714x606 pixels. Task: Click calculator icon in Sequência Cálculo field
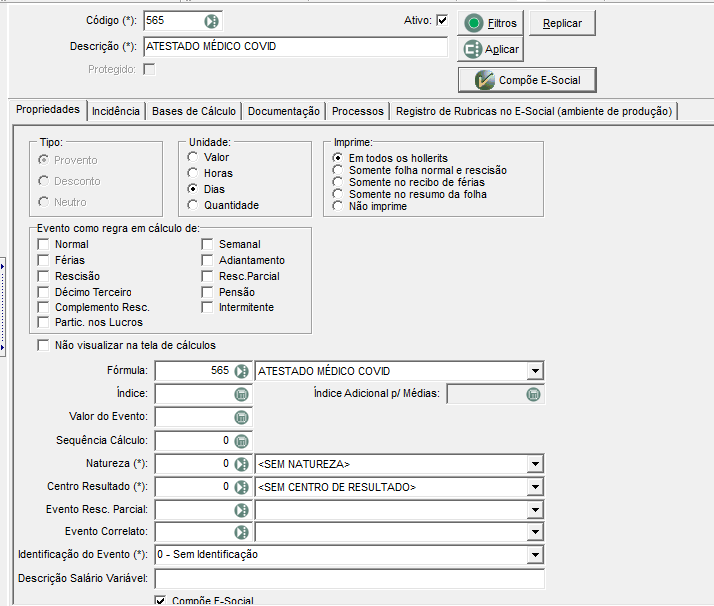tap(241, 441)
